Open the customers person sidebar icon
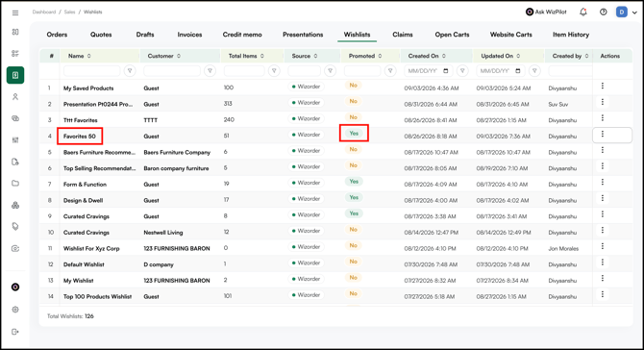This screenshot has width=644, height=350. [15, 97]
